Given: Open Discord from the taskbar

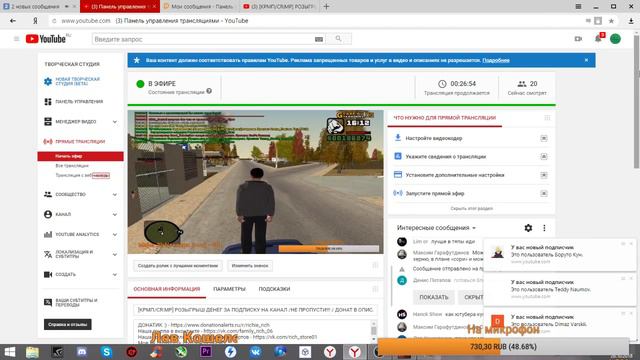Looking at the screenshot, I should (x=82, y=351).
